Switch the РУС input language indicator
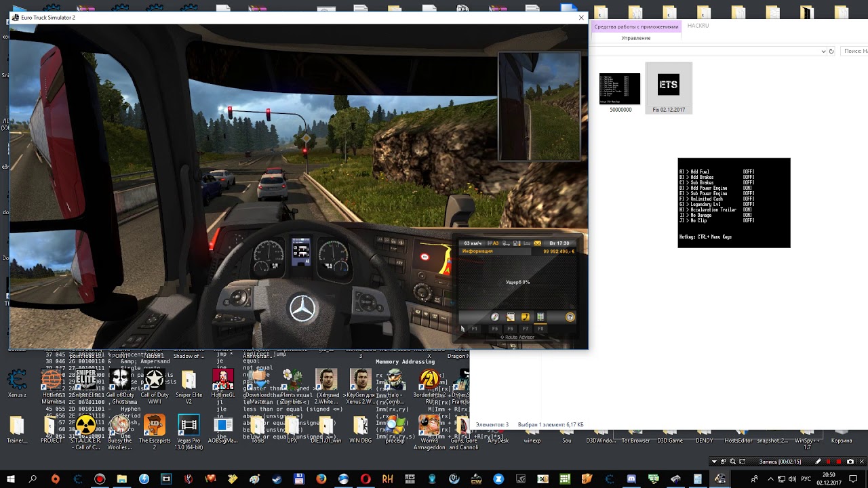 coord(806,479)
